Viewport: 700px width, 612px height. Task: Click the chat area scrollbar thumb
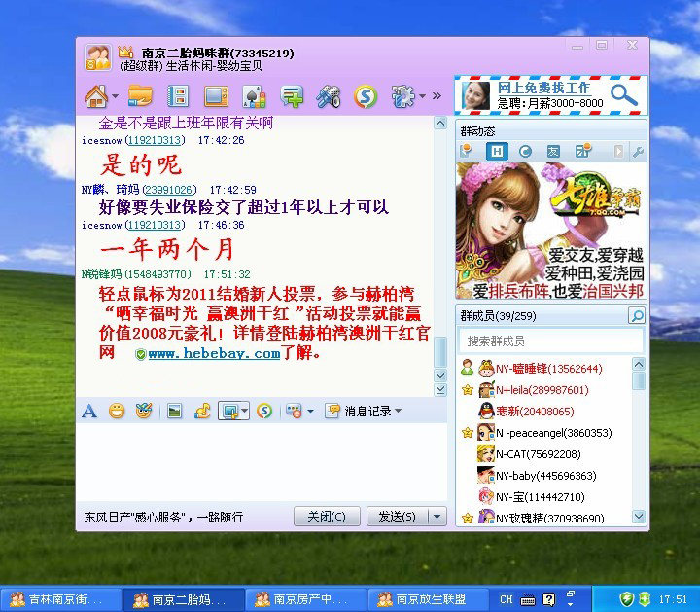pos(440,352)
